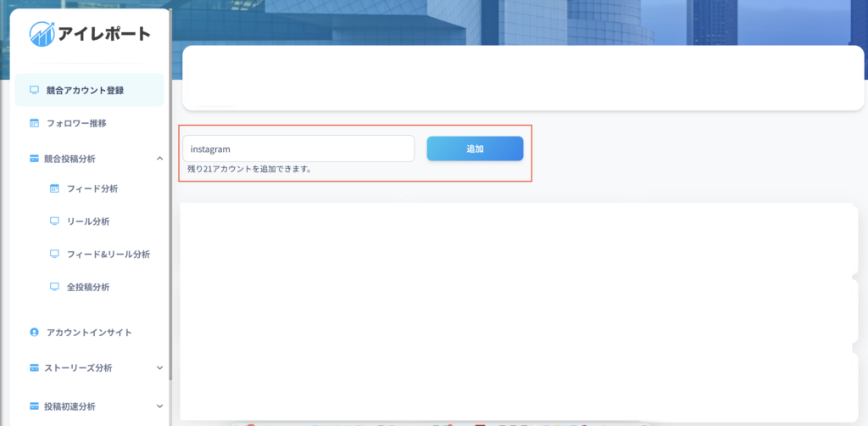Click the monitor icon next to リール分析
The image size is (868, 426).
[x=54, y=221]
